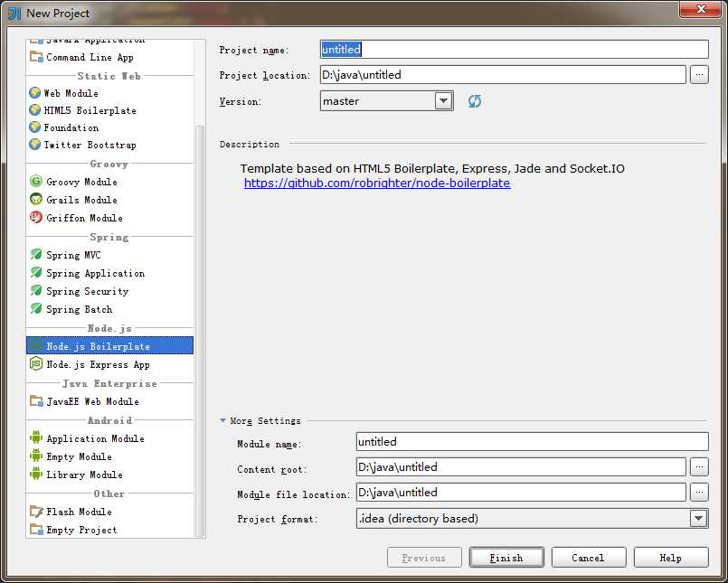This screenshot has height=583, width=728.
Task: Open the node-boilerplate GitHub link
Action: (377, 183)
